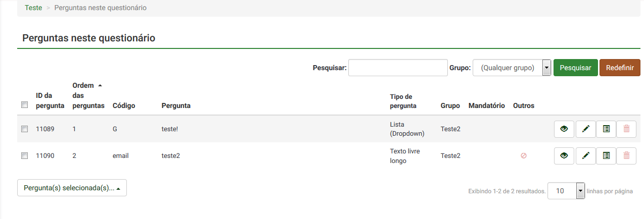Image resolution: width=644 pixels, height=219 pixels.
Task: Preview question 11090 with eye icon
Action: [x=564, y=156]
